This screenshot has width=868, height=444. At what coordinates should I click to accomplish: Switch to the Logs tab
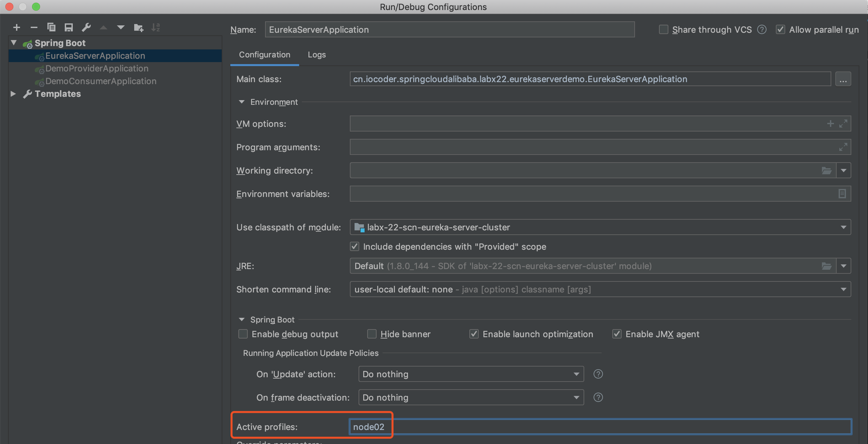[316, 54]
